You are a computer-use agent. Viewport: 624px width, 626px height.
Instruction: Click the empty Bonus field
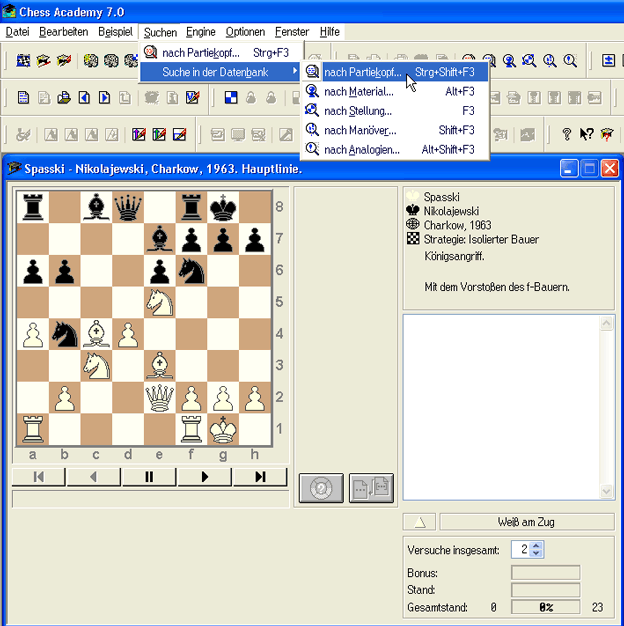546,573
